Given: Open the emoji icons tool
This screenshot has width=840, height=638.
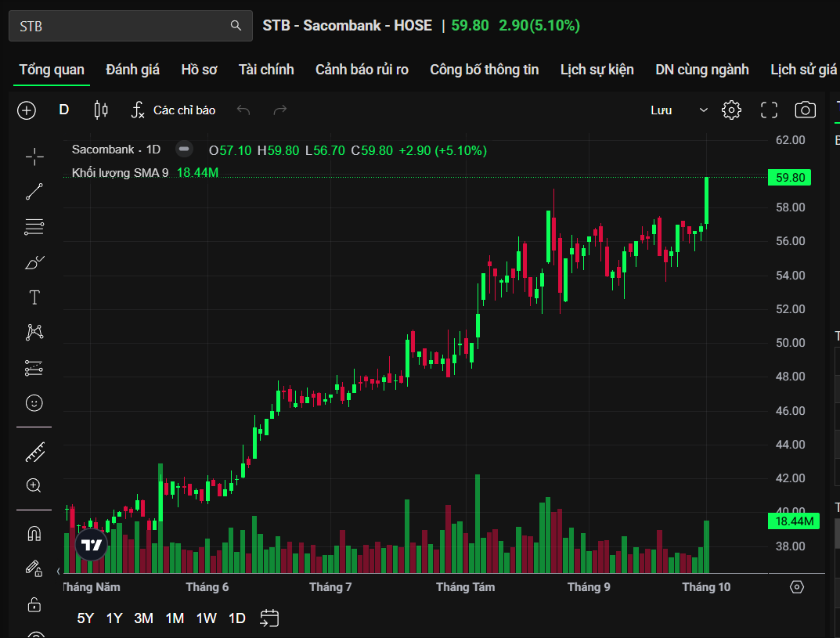Looking at the screenshot, I should coord(34,403).
